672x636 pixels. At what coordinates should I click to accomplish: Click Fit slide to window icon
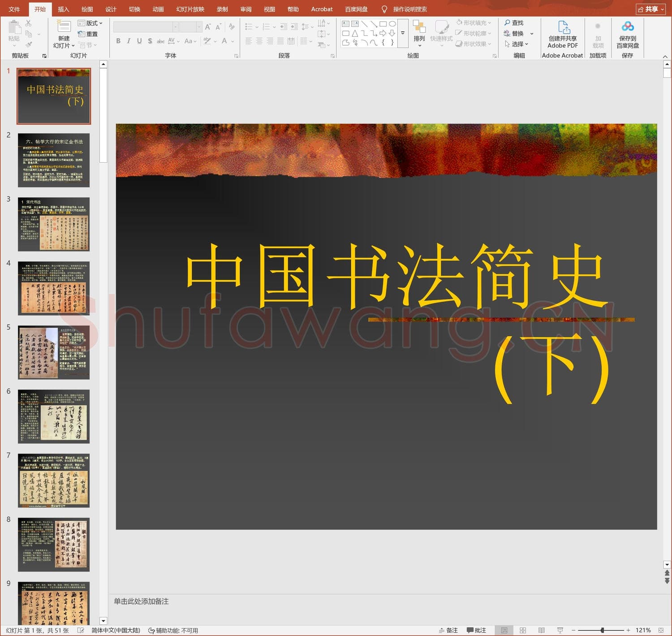click(x=661, y=630)
